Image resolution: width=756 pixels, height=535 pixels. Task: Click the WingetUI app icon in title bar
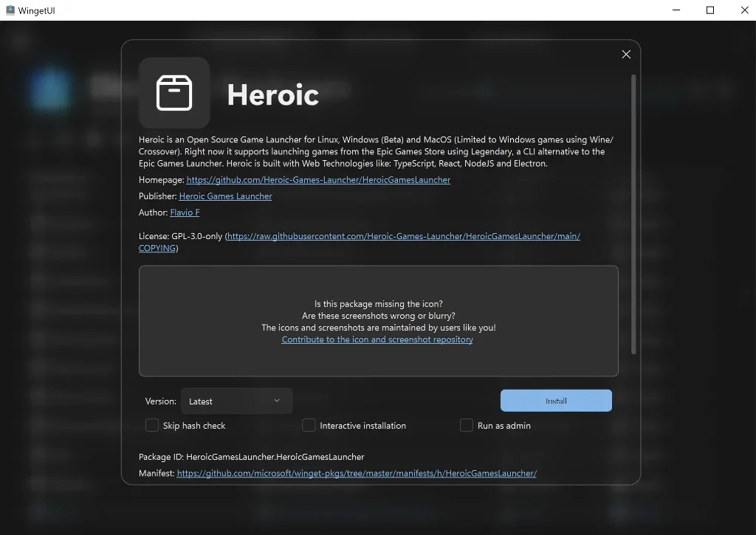[10, 10]
